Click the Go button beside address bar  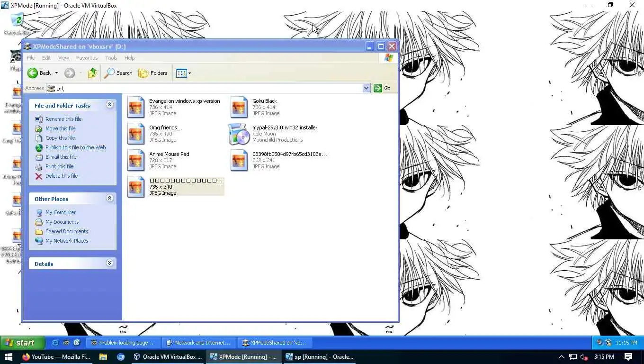pyautogui.click(x=383, y=88)
